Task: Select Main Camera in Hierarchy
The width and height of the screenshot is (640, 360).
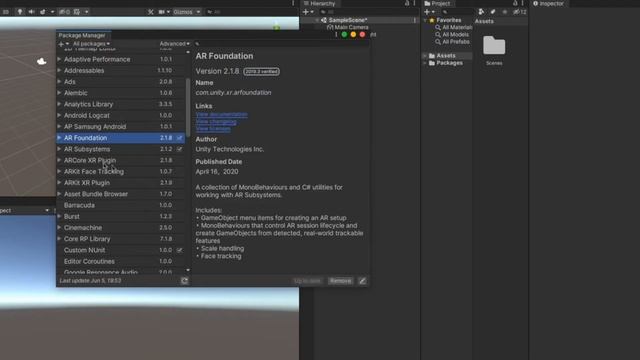Action: click(x=348, y=27)
